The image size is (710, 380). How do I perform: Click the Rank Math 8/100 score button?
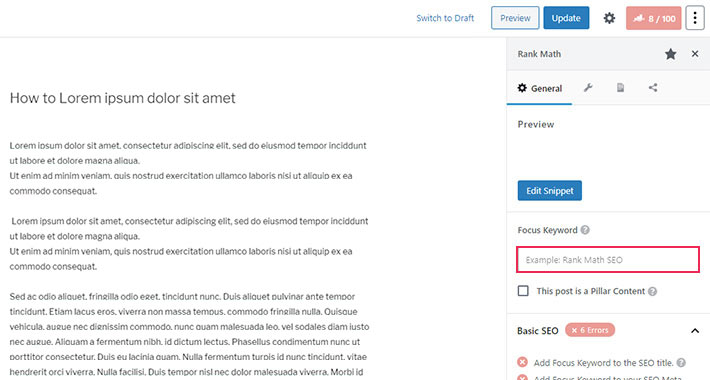653,18
